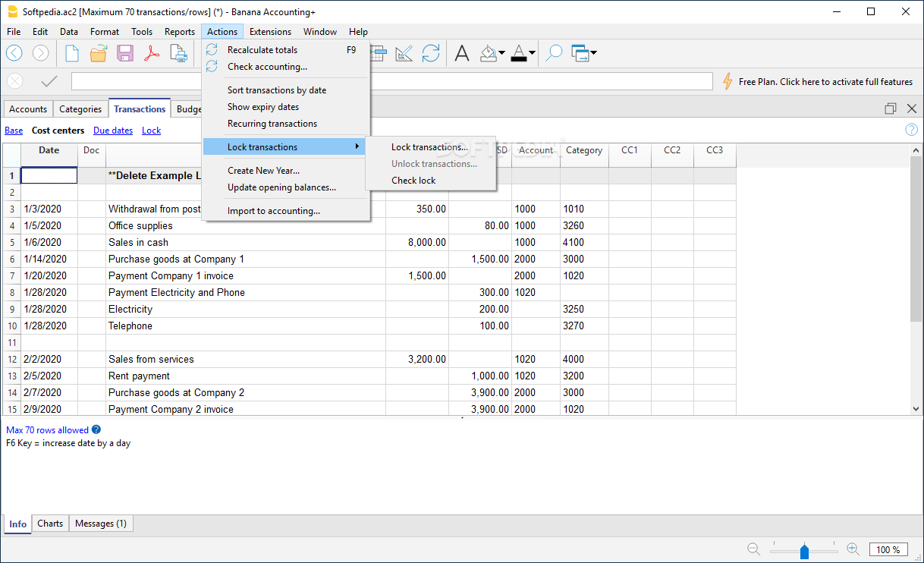Viewport: 924px width, 563px height.
Task: Click the check accounting ruler icon
Action: click(x=404, y=53)
